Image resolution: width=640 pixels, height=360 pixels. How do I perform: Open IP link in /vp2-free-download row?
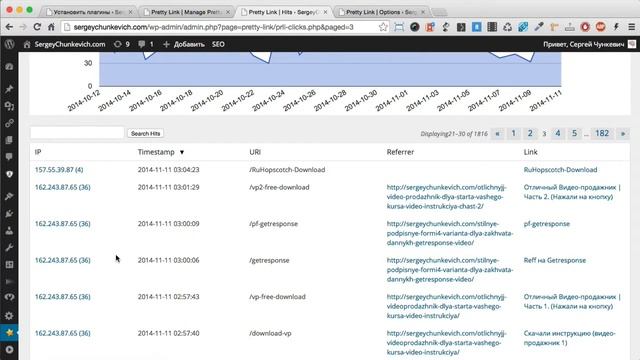coord(62,187)
